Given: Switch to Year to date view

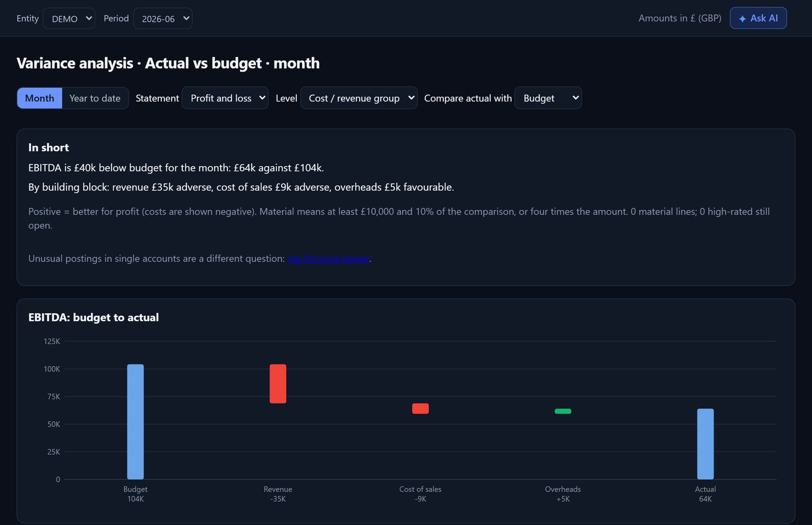Looking at the screenshot, I should [x=95, y=98].
